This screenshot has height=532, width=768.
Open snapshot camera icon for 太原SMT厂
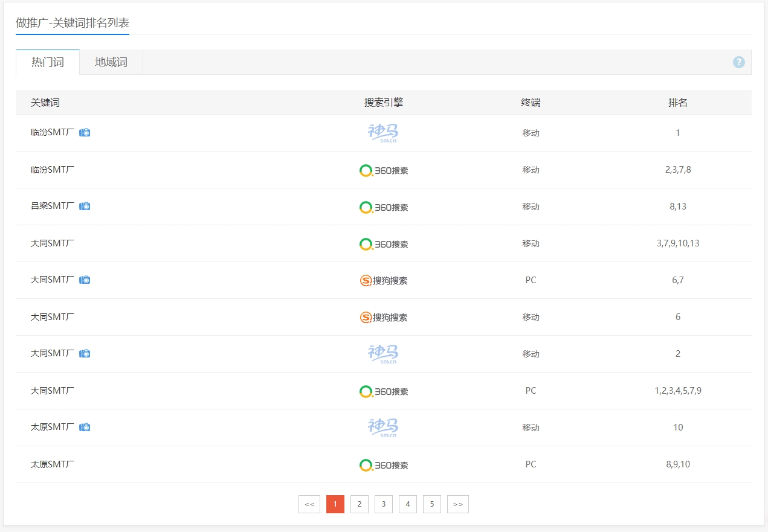[x=85, y=427]
